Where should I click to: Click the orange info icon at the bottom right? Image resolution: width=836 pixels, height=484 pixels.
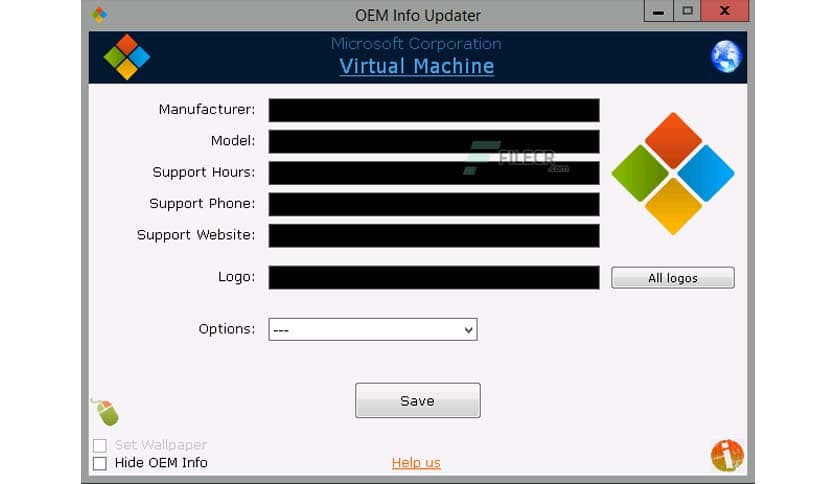(x=727, y=455)
